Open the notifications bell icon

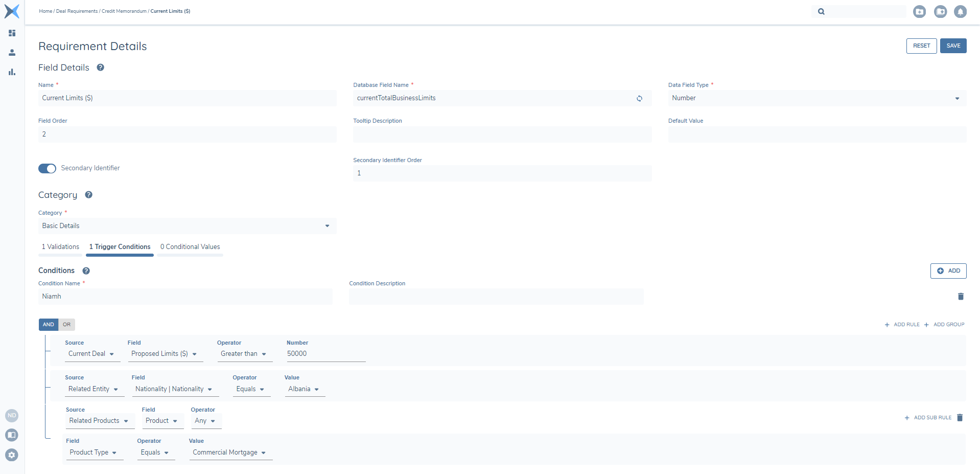pyautogui.click(x=960, y=11)
